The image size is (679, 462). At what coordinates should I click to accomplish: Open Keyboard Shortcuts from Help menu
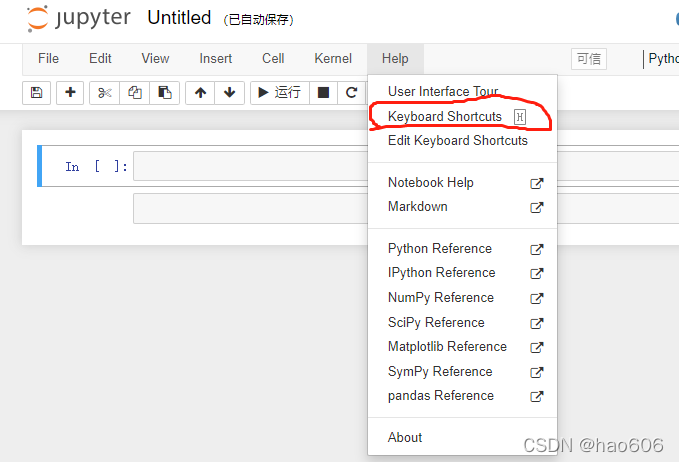point(462,116)
